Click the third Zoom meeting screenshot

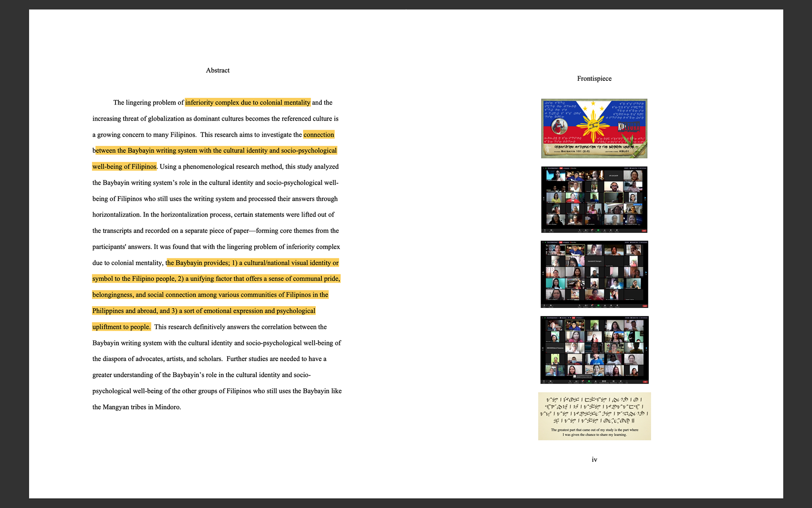[x=594, y=350]
